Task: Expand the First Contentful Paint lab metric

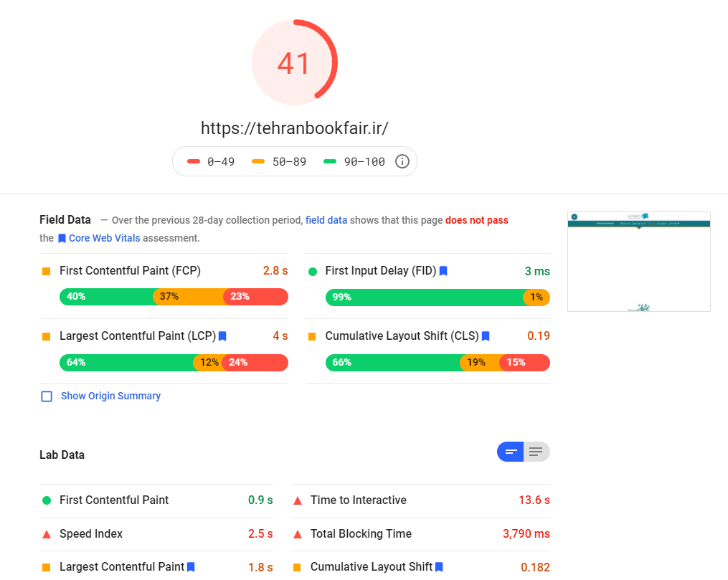Action: [114, 500]
